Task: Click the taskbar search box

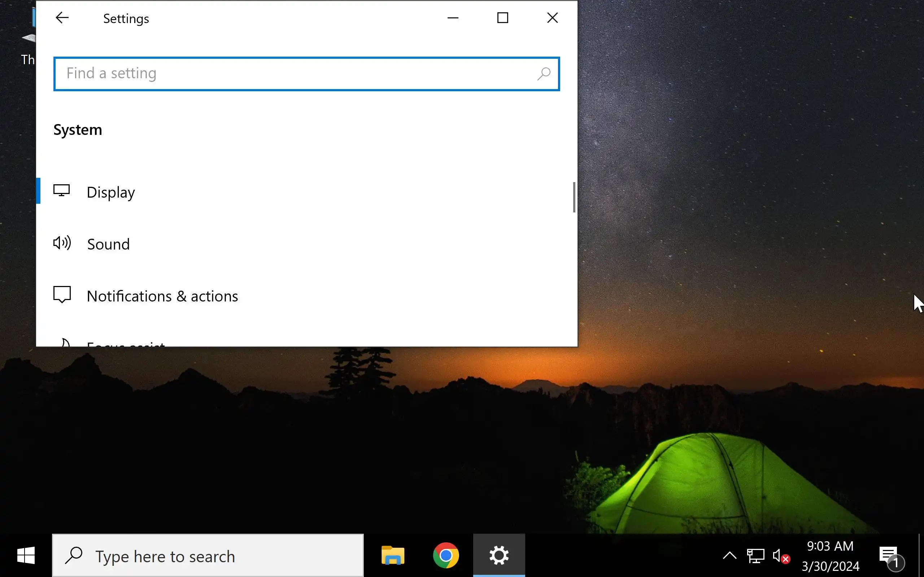Action: click(x=208, y=556)
